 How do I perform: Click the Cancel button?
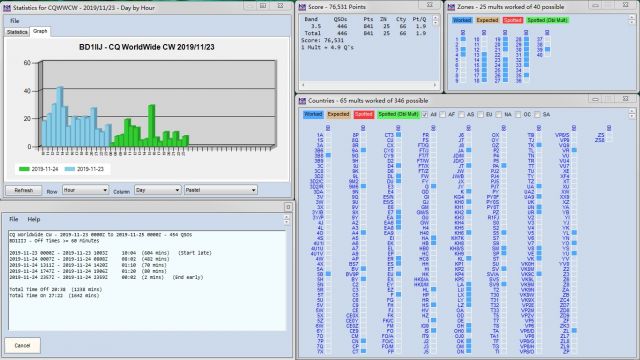coord(22,345)
